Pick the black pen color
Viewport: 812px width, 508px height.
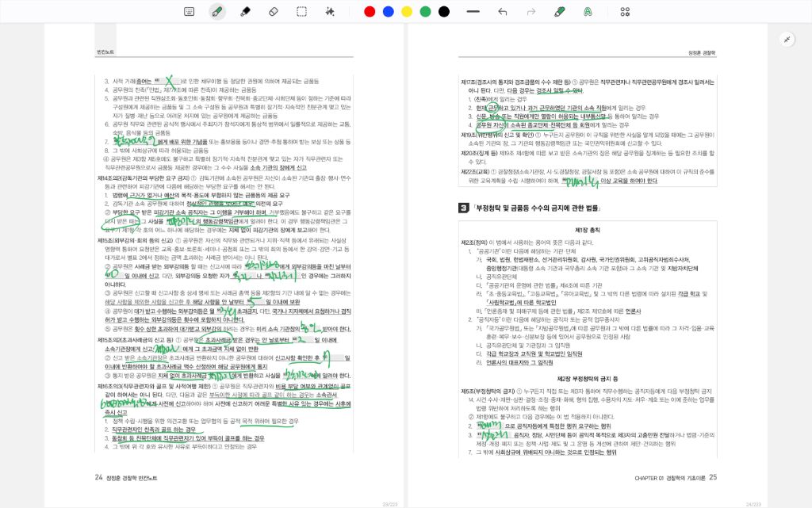point(444,12)
